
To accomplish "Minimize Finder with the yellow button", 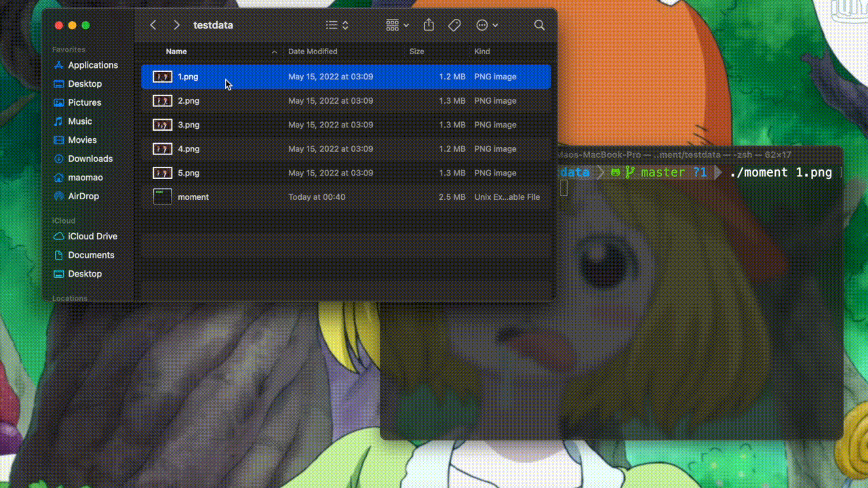I will coord(72,25).
